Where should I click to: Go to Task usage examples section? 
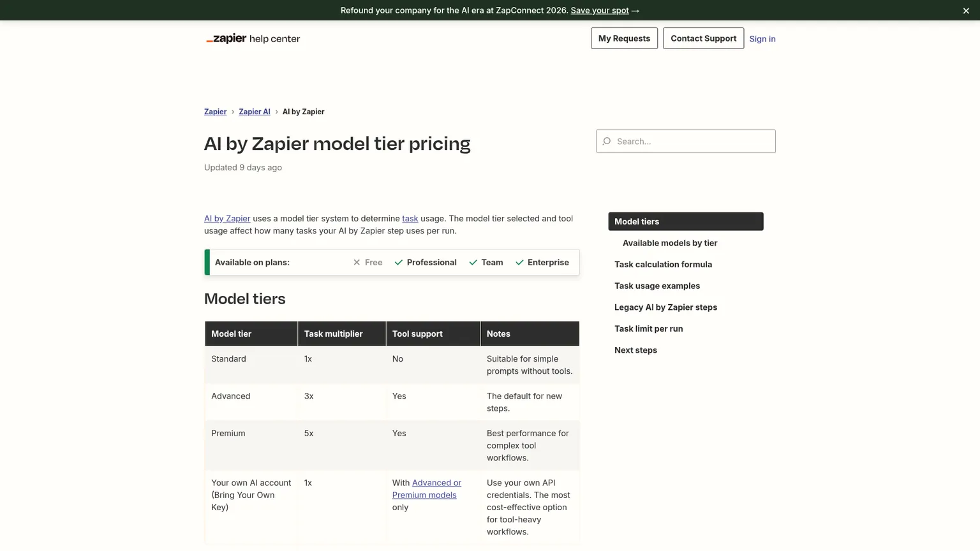657,286
